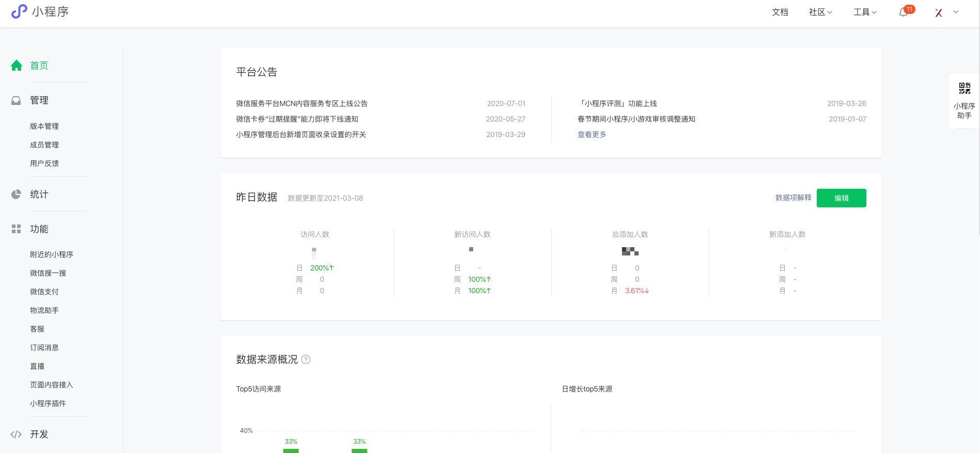Click the 管理 inbox icon
980x453 pixels.
tap(17, 100)
